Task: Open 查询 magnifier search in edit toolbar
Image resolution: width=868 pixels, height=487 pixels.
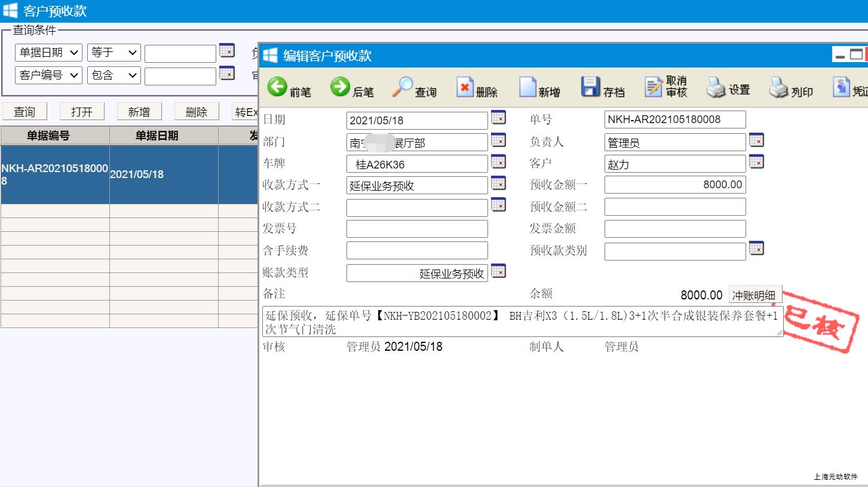Action: (x=403, y=87)
